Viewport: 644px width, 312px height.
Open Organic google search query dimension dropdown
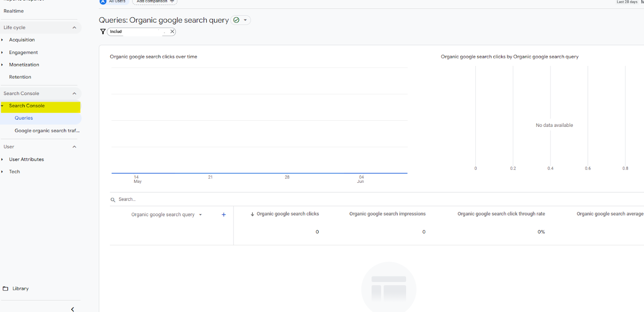tap(200, 215)
